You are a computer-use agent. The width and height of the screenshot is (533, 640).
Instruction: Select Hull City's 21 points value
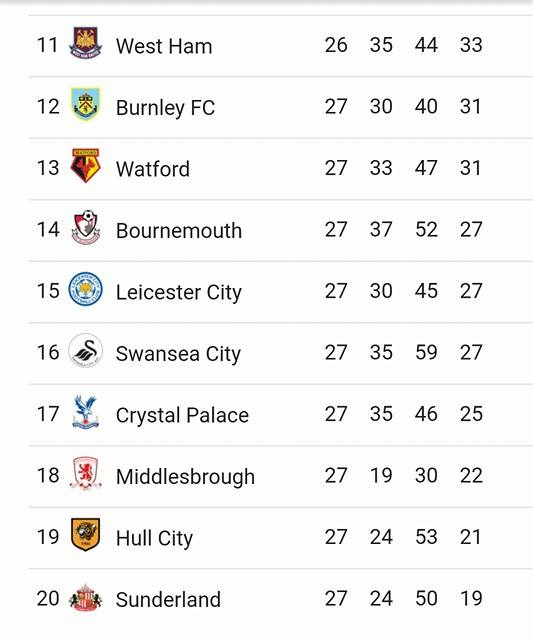click(471, 537)
